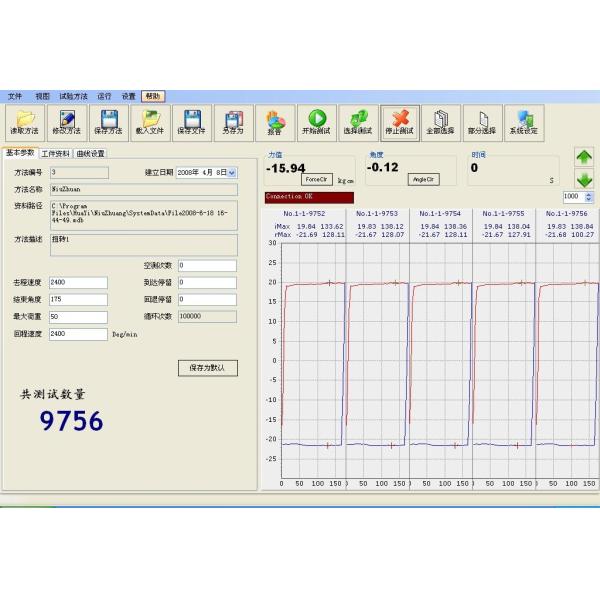Click the Connection OK status bar
Screen dimensions: 600x600
pos(309,197)
